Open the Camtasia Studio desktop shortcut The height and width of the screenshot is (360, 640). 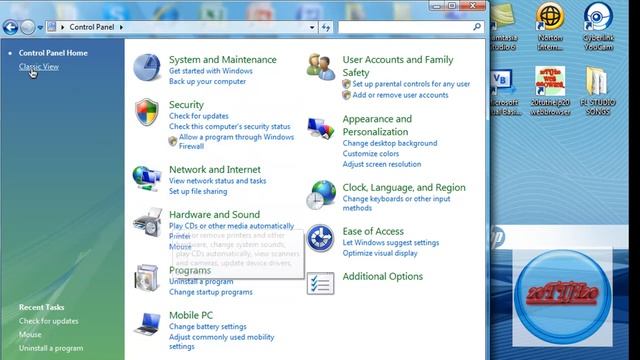(x=504, y=26)
